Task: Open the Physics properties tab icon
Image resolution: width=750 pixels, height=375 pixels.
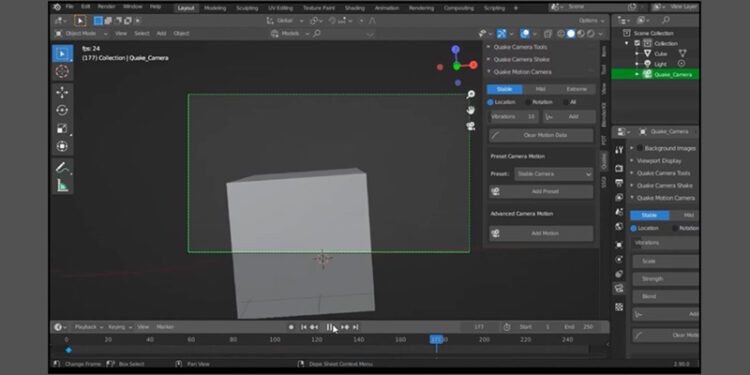Action: [x=619, y=259]
